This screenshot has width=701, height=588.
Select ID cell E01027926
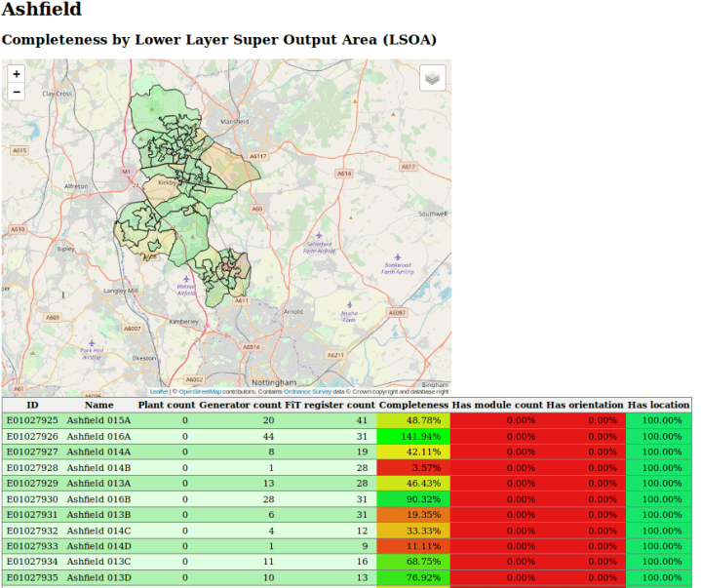click(32, 437)
